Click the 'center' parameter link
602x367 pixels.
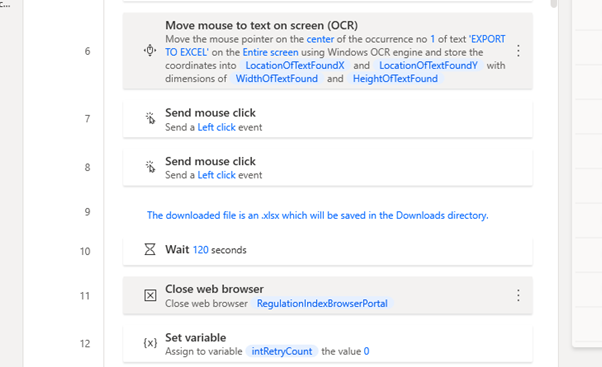click(320, 39)
